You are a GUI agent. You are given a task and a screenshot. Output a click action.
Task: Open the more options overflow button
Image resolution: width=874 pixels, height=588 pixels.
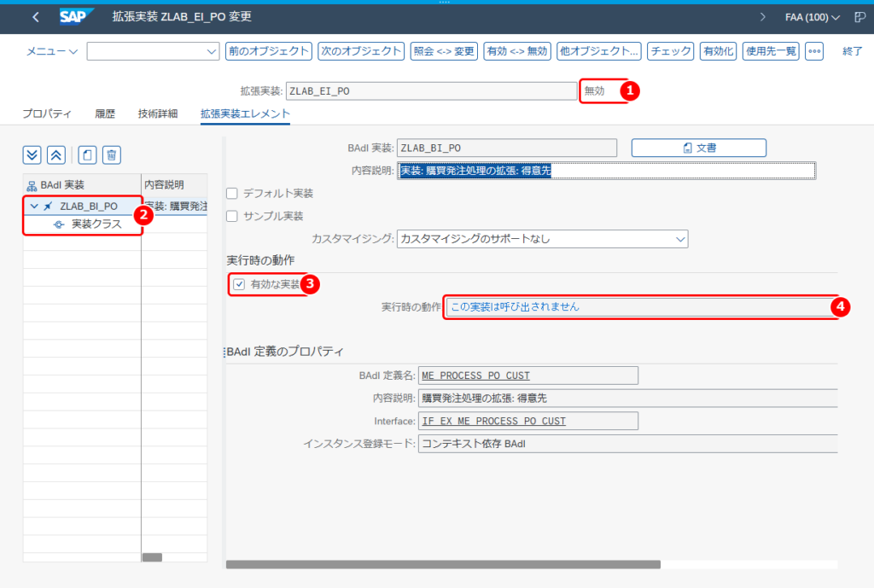(x=814, y=51)
